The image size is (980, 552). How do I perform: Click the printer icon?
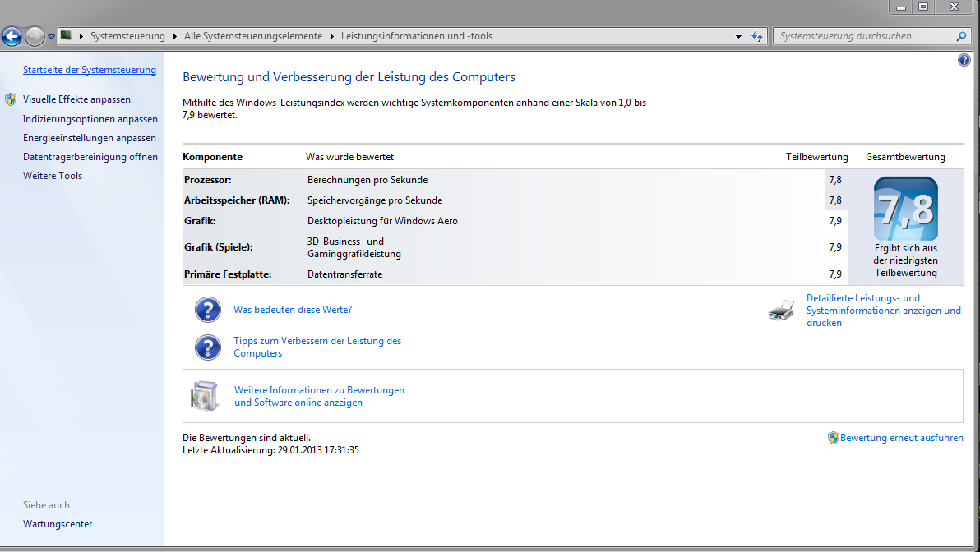tap(781, 310)
